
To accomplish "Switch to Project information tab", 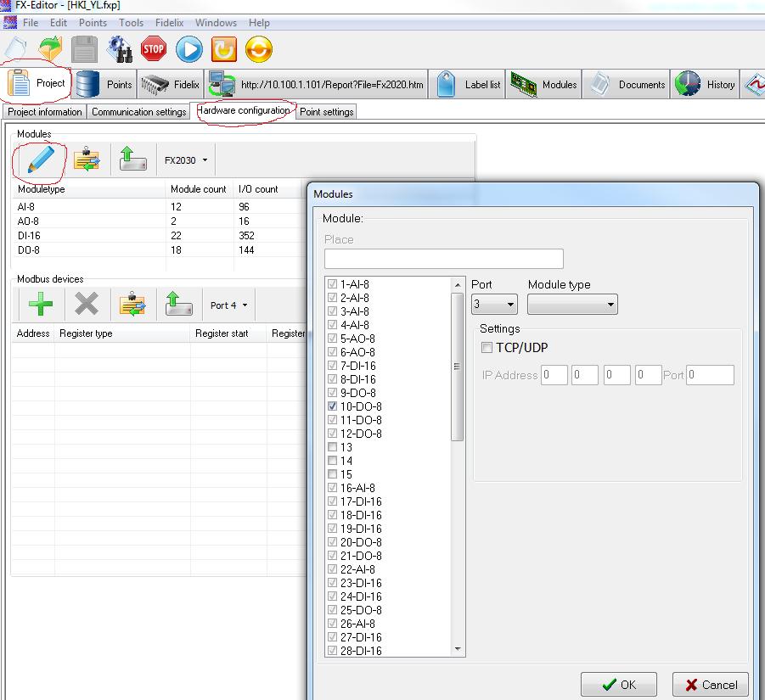I will pyautogui.click(x=44, y=112).
